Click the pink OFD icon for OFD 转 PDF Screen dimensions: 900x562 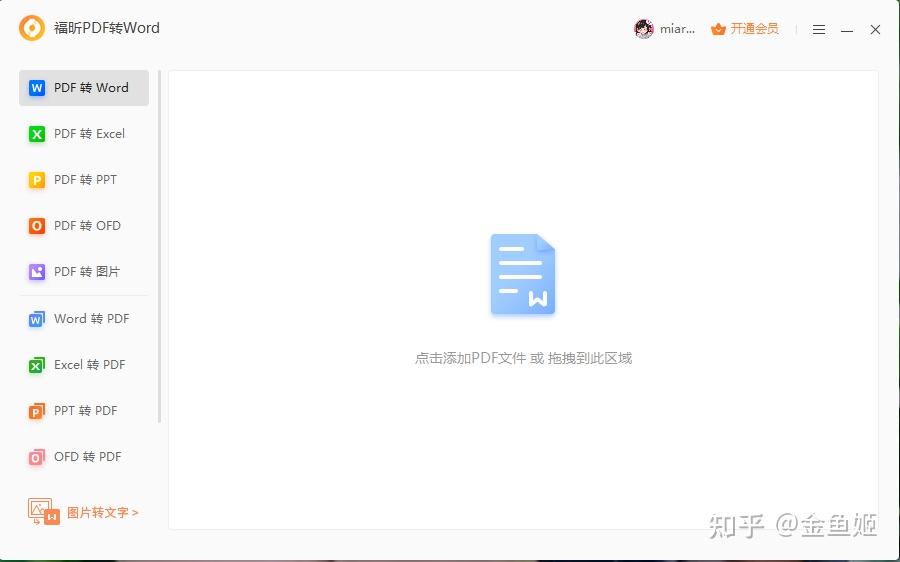point(37,457)
